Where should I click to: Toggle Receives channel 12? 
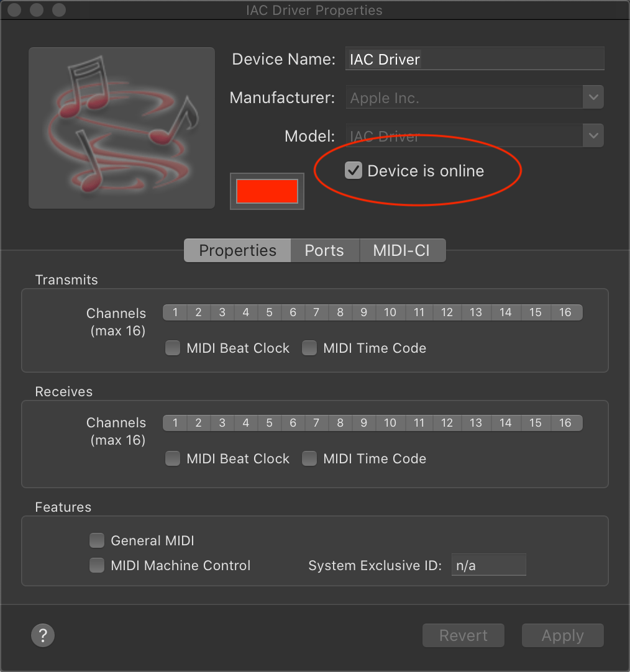tap(447, 423)
